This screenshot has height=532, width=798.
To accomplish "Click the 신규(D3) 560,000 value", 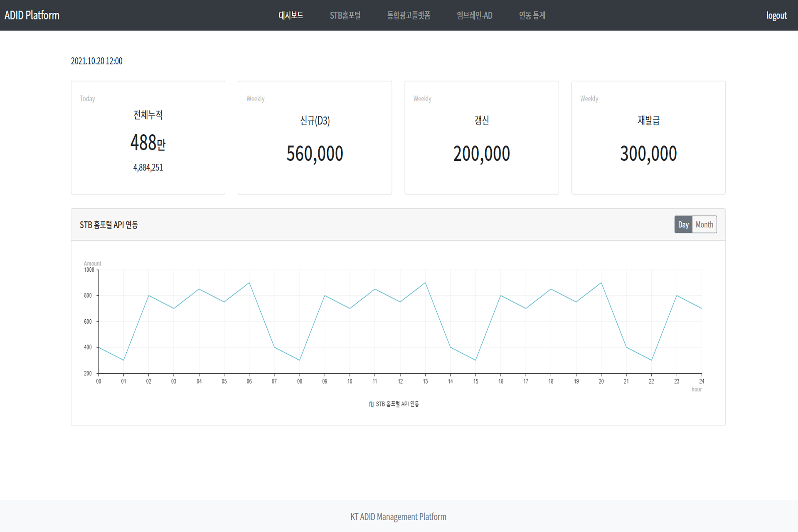I will [315, 154].
